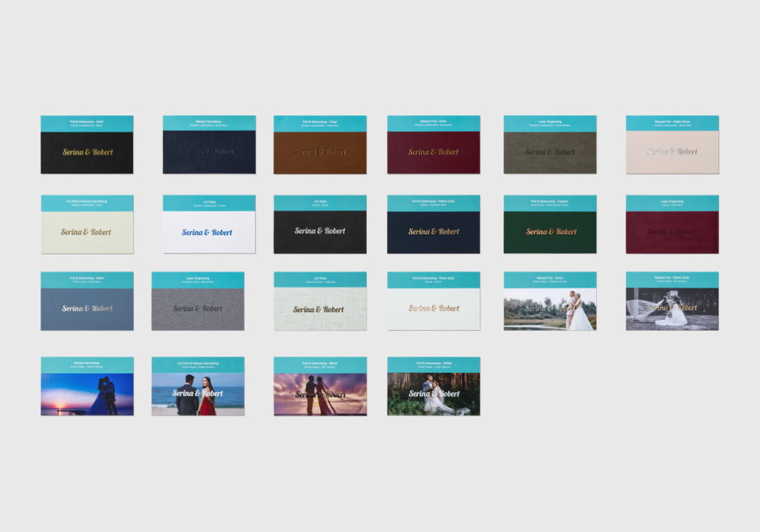The width and height of the screenshot is (760, 532).
Task: Select Foil & Debossing Black pink sky photo
Action: click(x=320, y=386)
